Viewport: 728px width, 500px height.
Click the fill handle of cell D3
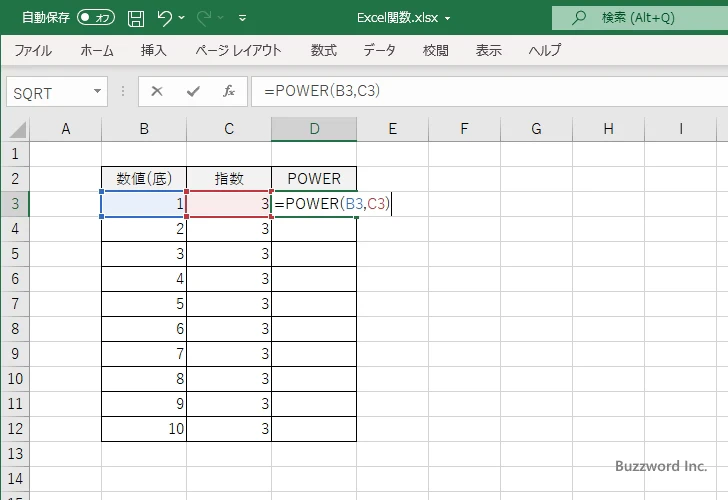click(x=356, y=217)
